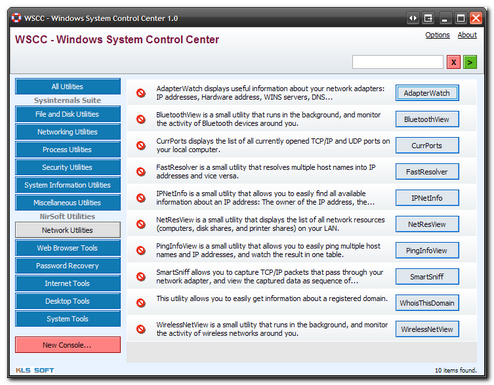Click the red prohibited icon beside WirelessNetView description
The image size is (494, 385).
click(141, 329)
